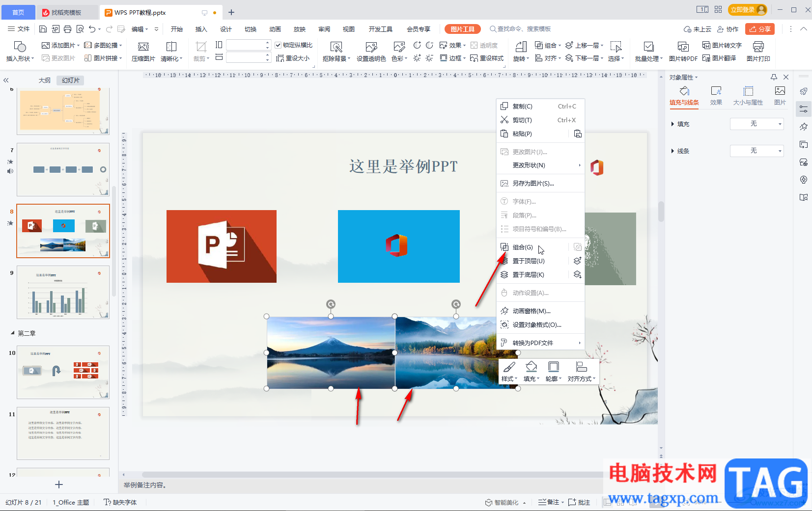
Task: Click the Notes (备注) status bar button
Action: pos(551,502)
